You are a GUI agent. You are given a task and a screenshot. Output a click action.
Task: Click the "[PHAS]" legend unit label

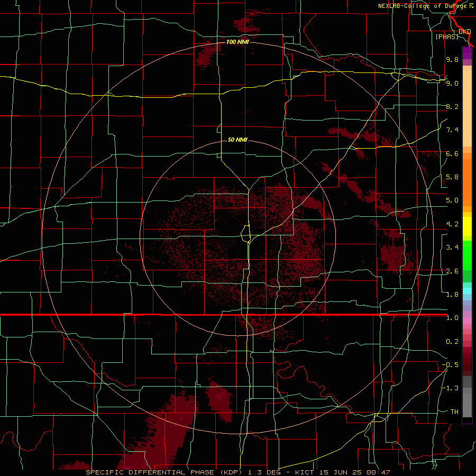pyautogui.click(x=447, y=36)
